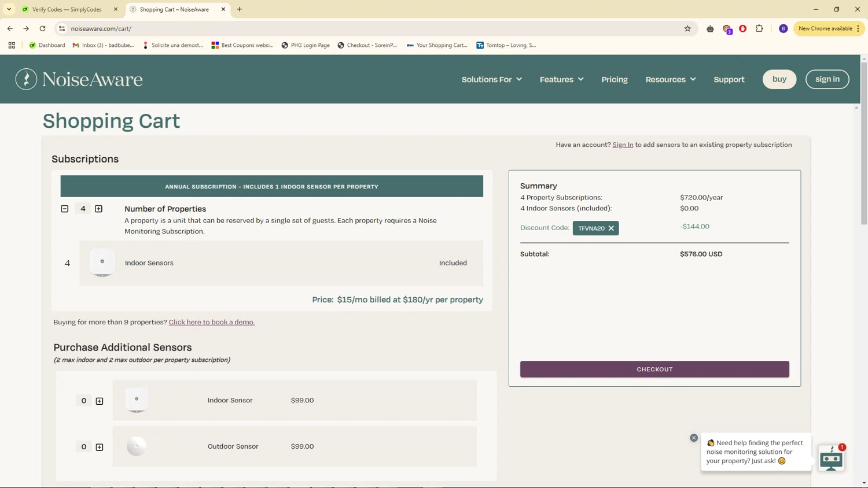The height and width of the screenshot is (488, 868).
Task: Click the additional Indoor Sensor thumbnail image
Action: coord(137,400)
